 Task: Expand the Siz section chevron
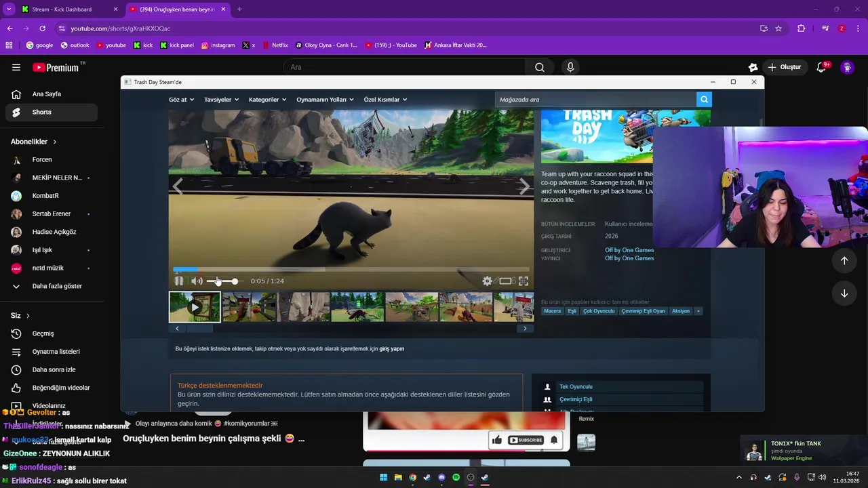(x=28, y=316)
